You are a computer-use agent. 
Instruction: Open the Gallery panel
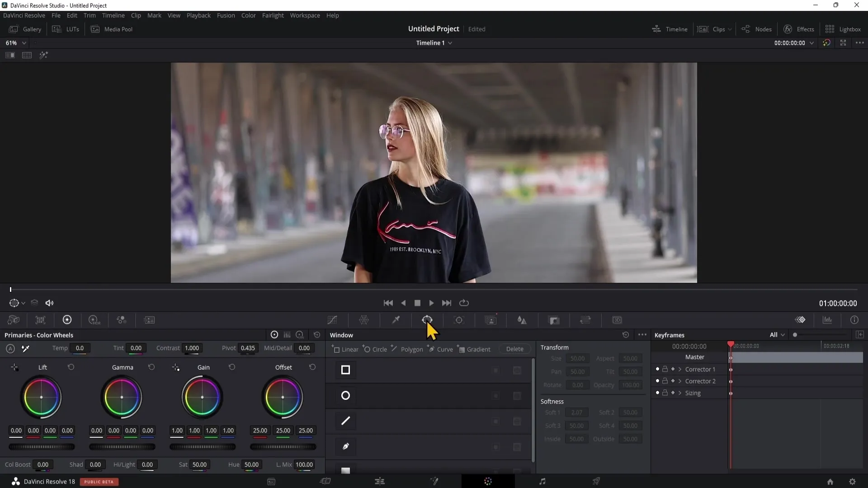25,29
